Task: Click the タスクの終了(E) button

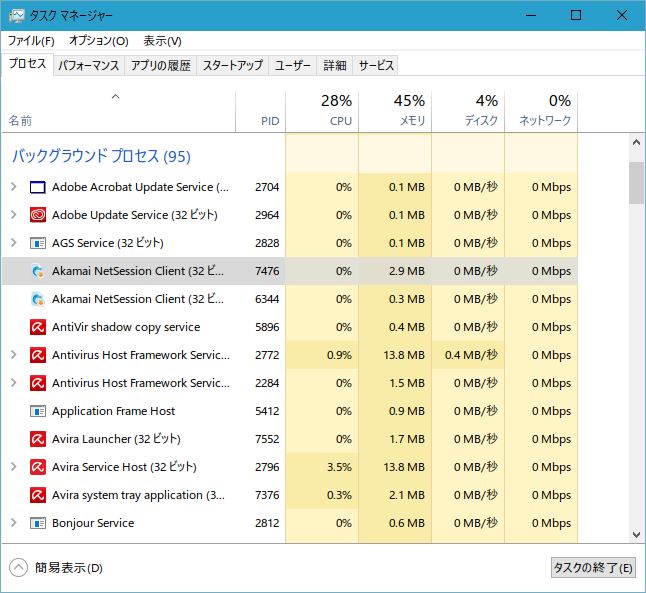Action: coord(593,568)
